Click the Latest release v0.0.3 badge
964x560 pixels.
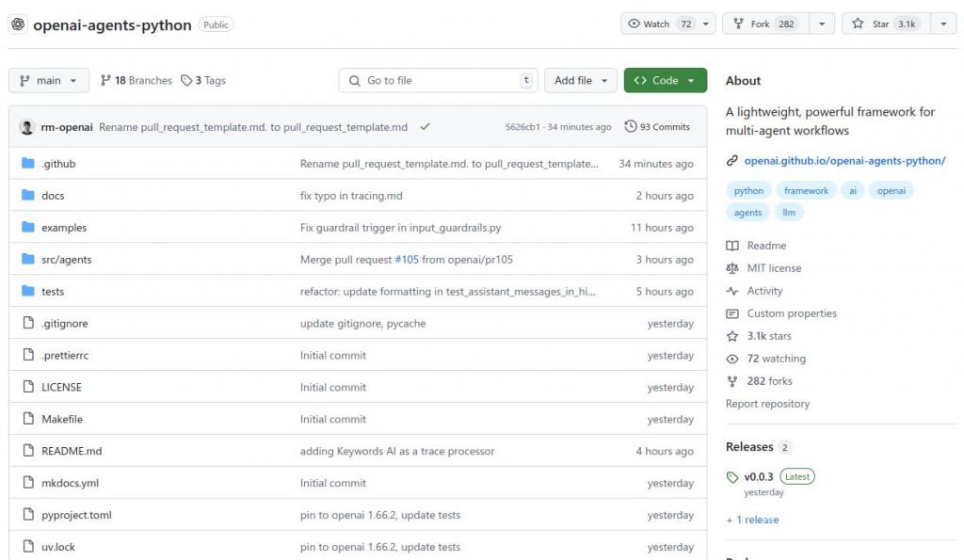pos(796,476)
